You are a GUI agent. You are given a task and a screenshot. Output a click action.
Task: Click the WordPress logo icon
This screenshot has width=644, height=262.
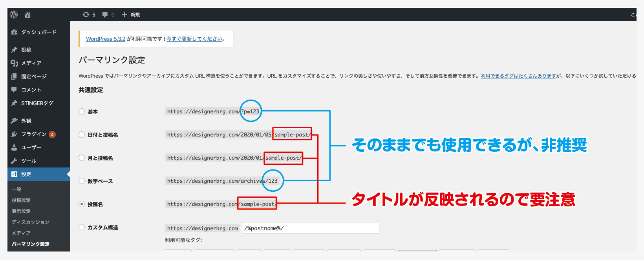point(14,15)
